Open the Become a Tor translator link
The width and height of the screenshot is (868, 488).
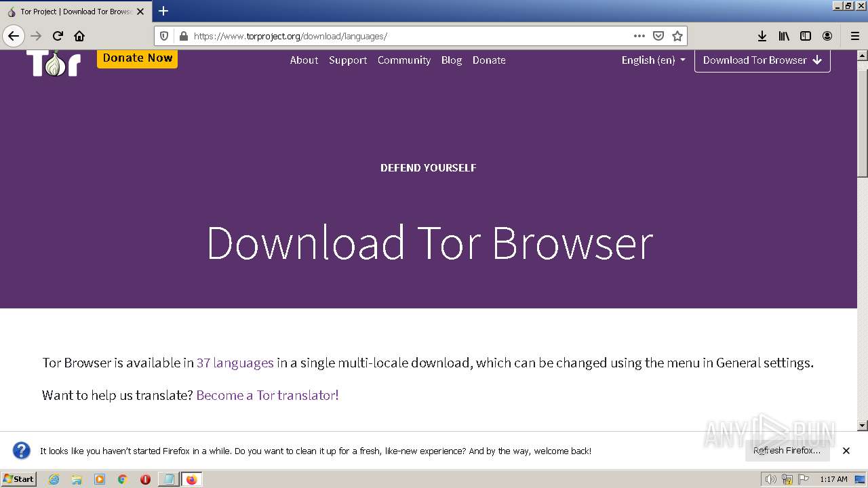[267, 395]
